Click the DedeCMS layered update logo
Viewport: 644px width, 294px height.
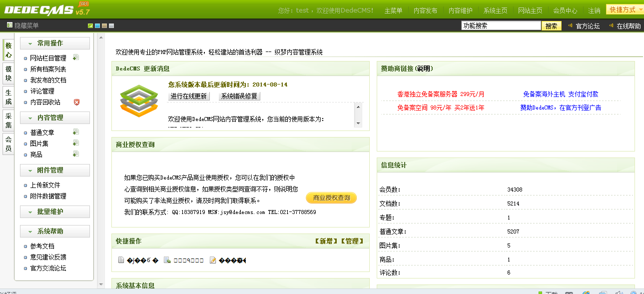point(139,100)
